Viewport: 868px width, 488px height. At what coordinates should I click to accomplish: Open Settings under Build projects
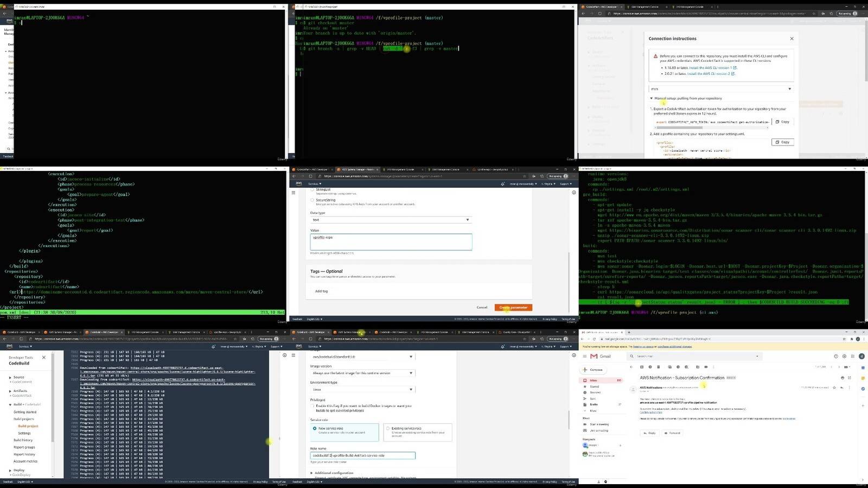(x=24, y=433)
